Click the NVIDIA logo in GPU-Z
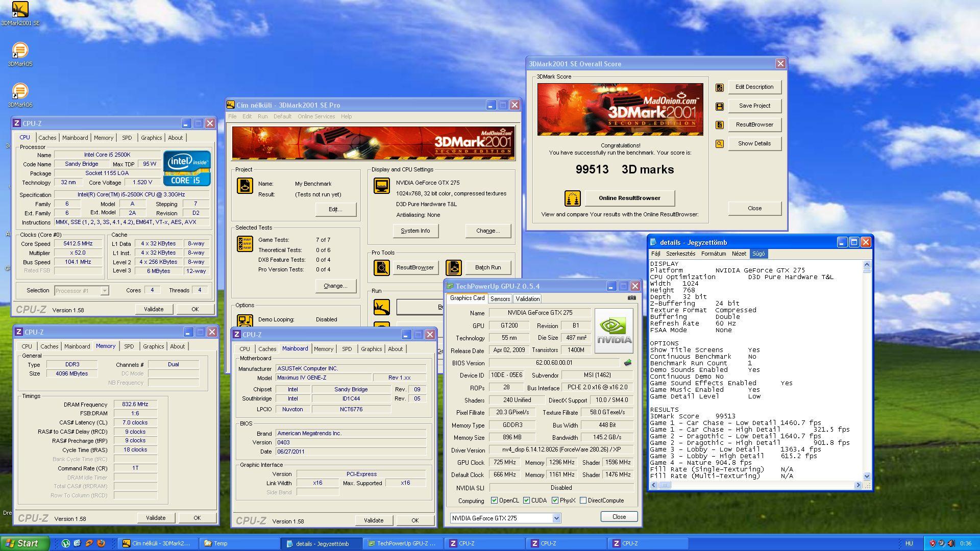This screenshot has height=551, width=980. click(614, 331)
